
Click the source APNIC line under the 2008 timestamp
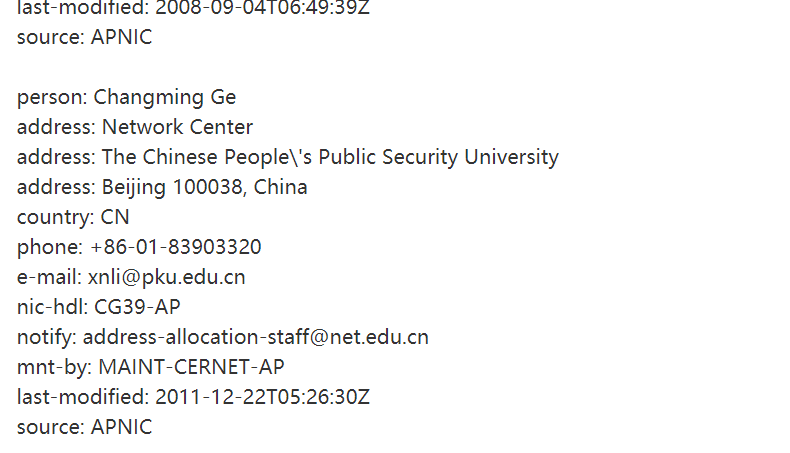(x=84, y=38)
